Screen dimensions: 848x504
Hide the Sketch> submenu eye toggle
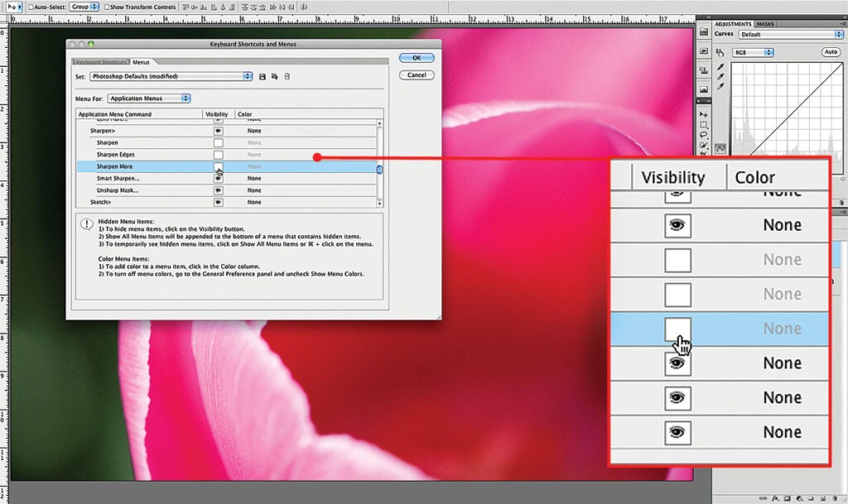(x=218, y=202)
